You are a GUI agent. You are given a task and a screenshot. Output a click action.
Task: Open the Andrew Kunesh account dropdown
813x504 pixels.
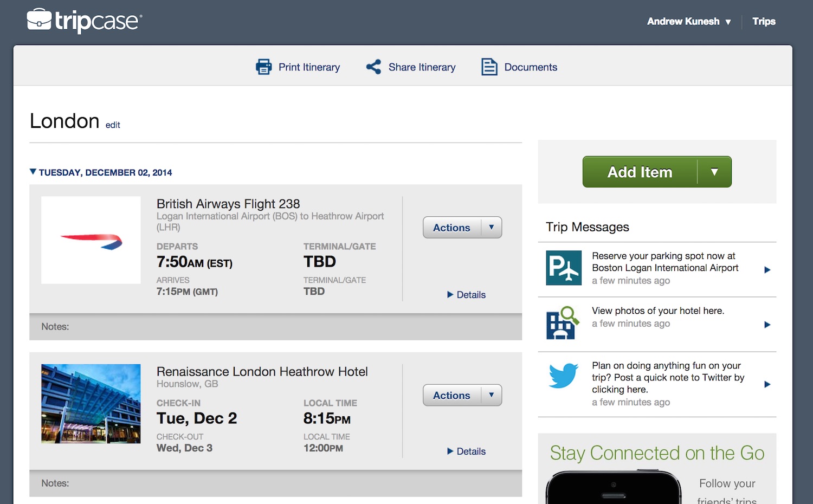689,21
